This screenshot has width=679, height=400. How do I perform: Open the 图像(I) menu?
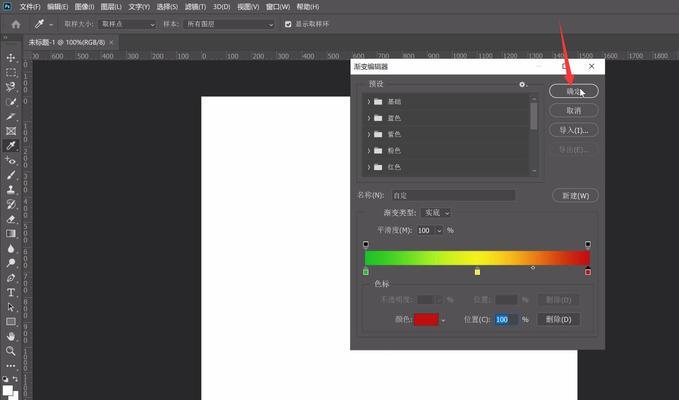tap(84, 7)
